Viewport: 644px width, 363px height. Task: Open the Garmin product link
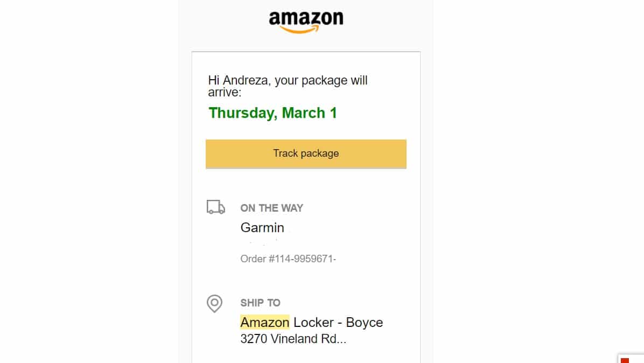(262, 227)
